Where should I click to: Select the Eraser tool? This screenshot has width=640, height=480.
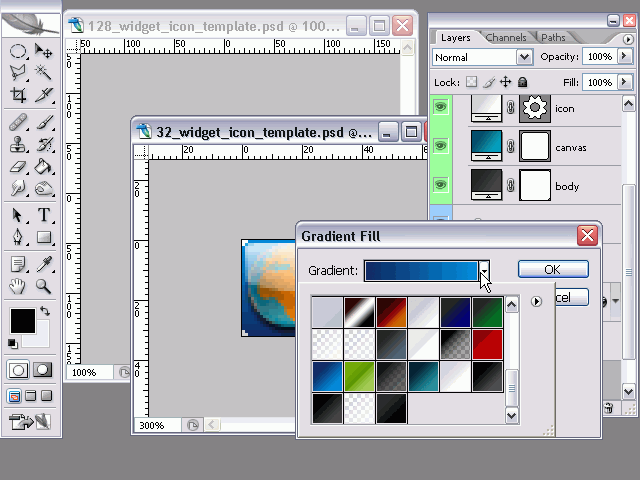(18, 167)
